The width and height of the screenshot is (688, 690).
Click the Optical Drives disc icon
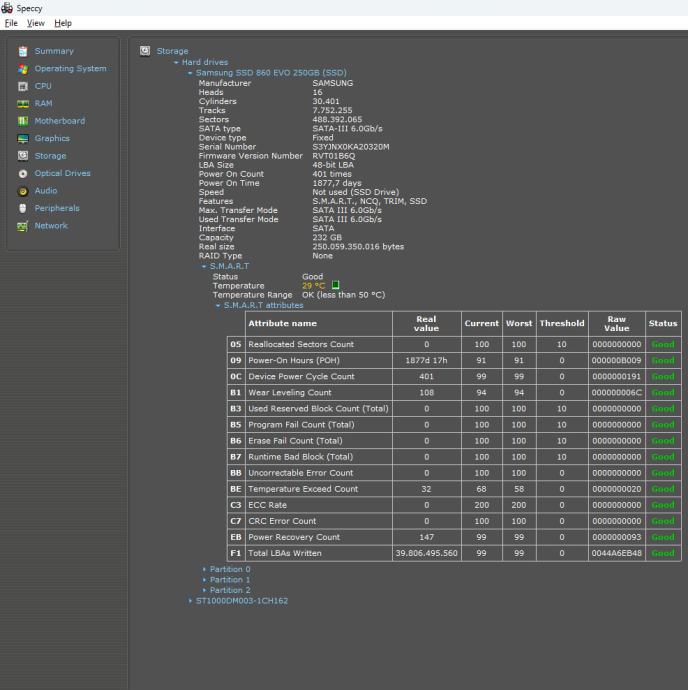tap(23, 173)
